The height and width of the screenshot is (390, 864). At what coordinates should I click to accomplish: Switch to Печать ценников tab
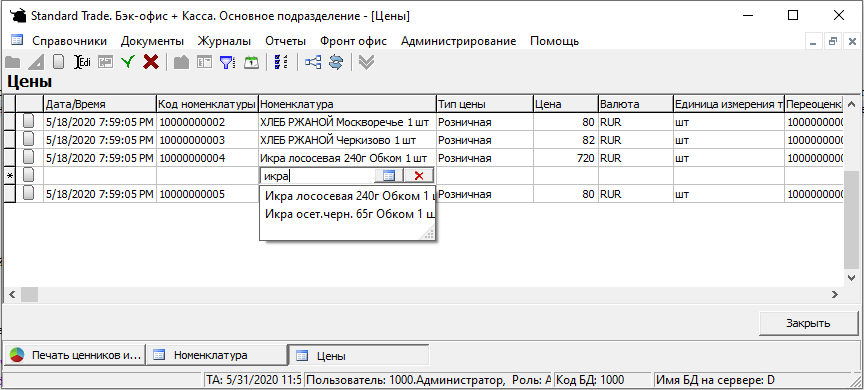(75, 355)
